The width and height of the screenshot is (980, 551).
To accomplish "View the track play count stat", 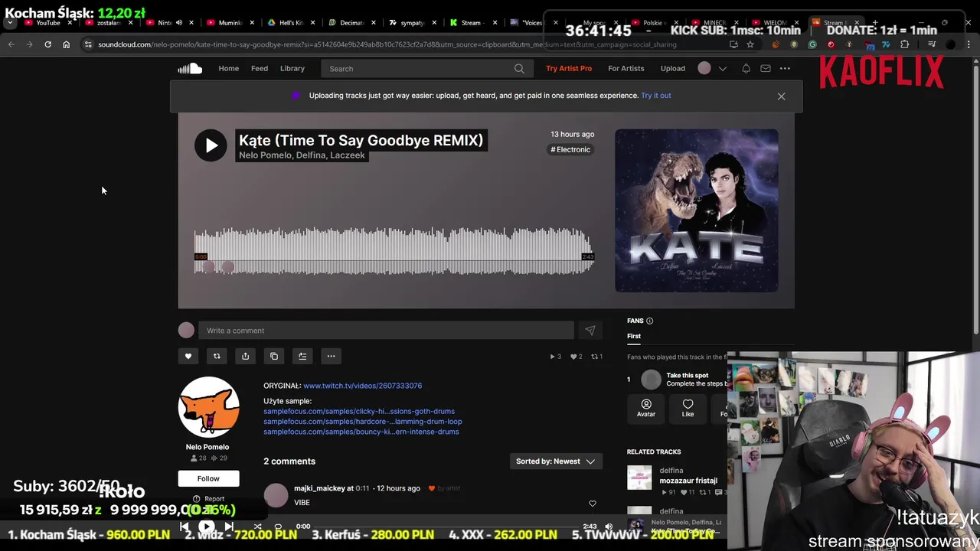I will [x=556, y=357].
